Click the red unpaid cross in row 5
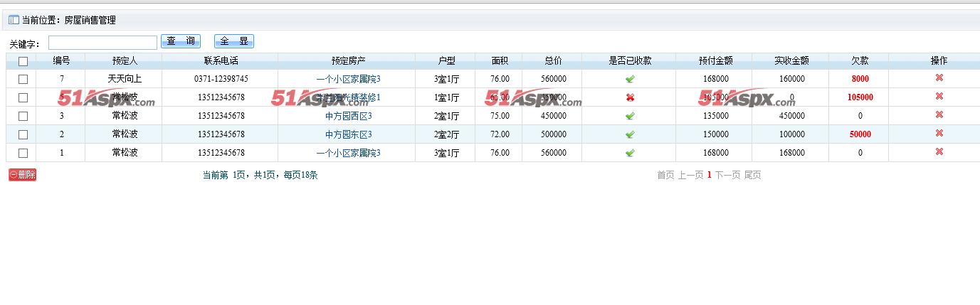Viewport: 980px width, 305px height. click(x=630, y=97)
